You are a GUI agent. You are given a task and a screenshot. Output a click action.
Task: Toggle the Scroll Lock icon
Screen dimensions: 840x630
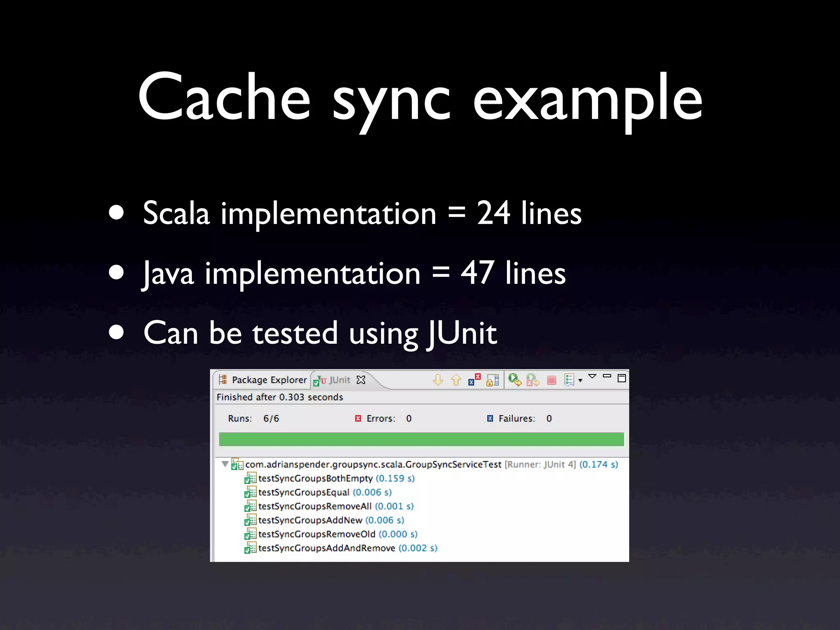(x=493, y=380)
